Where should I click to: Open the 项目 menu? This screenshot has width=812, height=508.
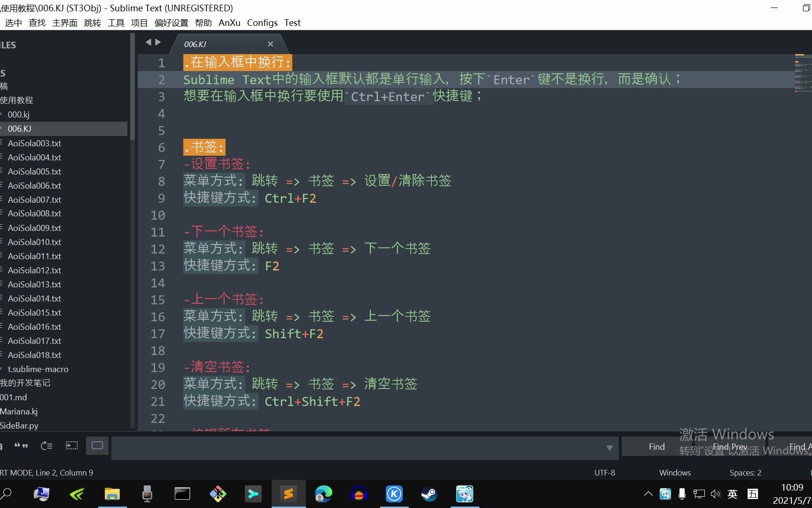tap(139, 23)
